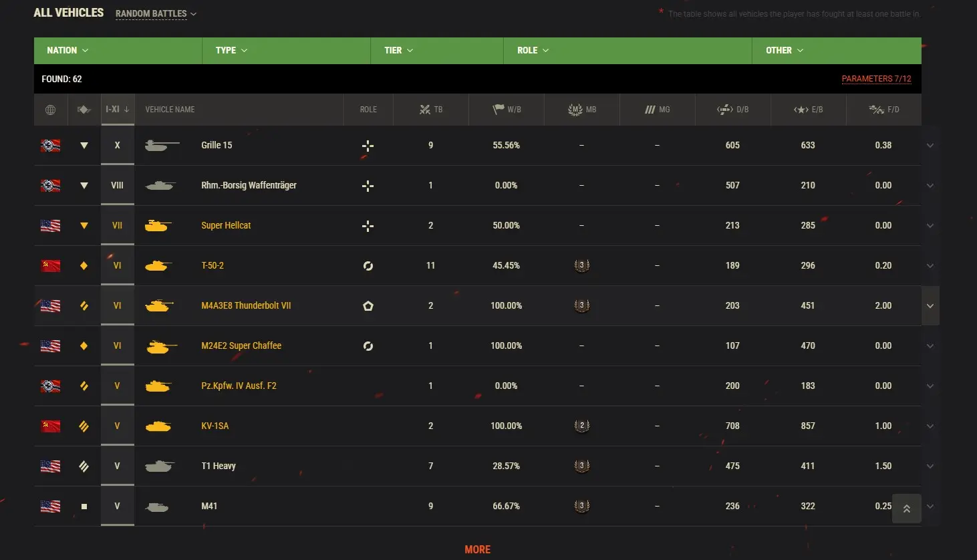Open the Random Battles mode selector
This screenshot has height=560, width=977.
(156, 14)
